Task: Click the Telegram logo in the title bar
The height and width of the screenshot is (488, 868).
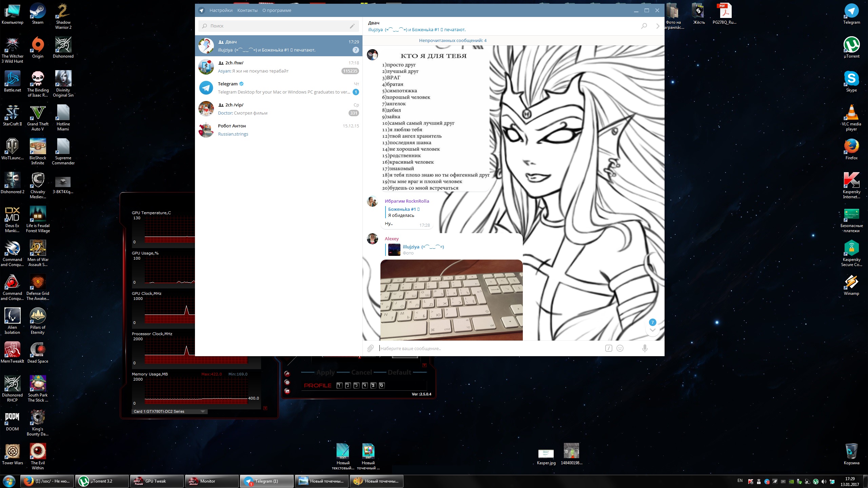Action: click(x=201, y=11)
